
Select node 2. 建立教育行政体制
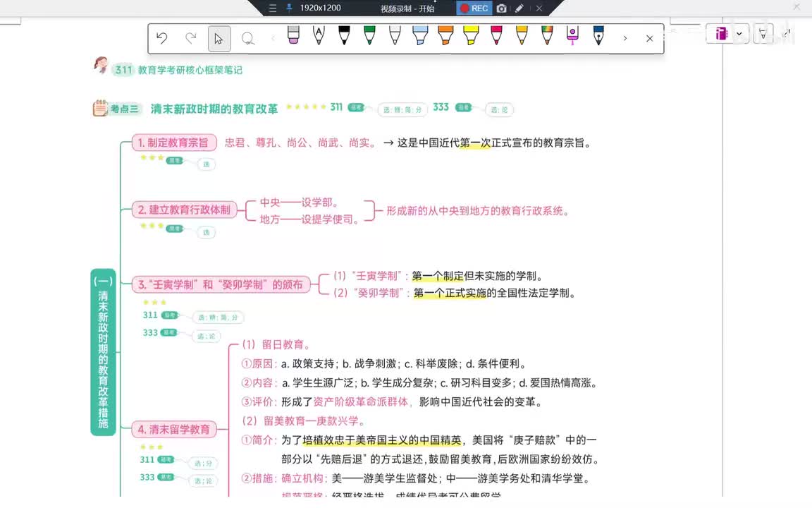(184, 210)
